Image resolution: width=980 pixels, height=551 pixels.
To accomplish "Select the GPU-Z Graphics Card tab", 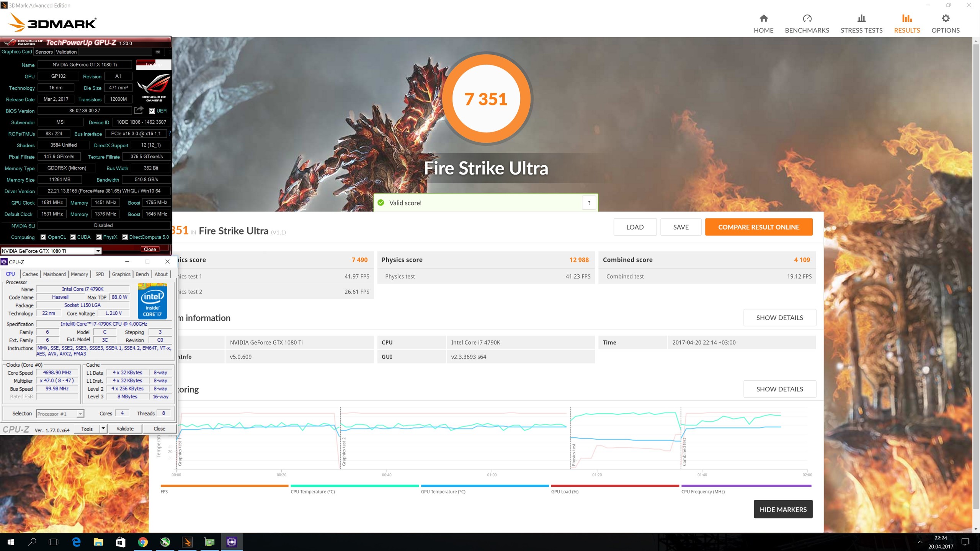I will point(17,52).
